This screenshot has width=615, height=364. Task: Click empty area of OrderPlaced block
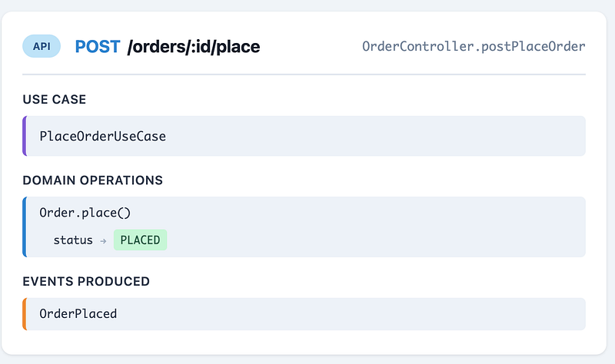(353, 314)
